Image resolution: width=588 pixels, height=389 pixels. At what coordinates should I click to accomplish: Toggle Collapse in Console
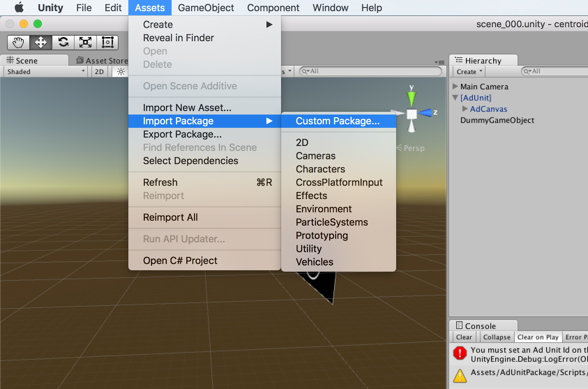497,337
